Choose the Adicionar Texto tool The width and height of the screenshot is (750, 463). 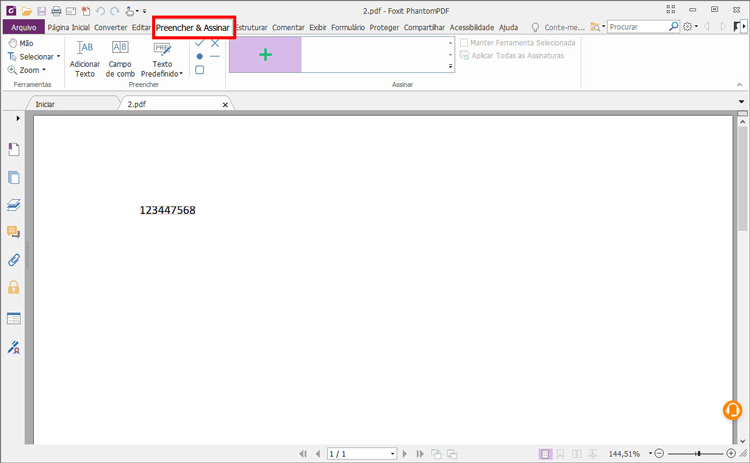[x=85, y=59]
